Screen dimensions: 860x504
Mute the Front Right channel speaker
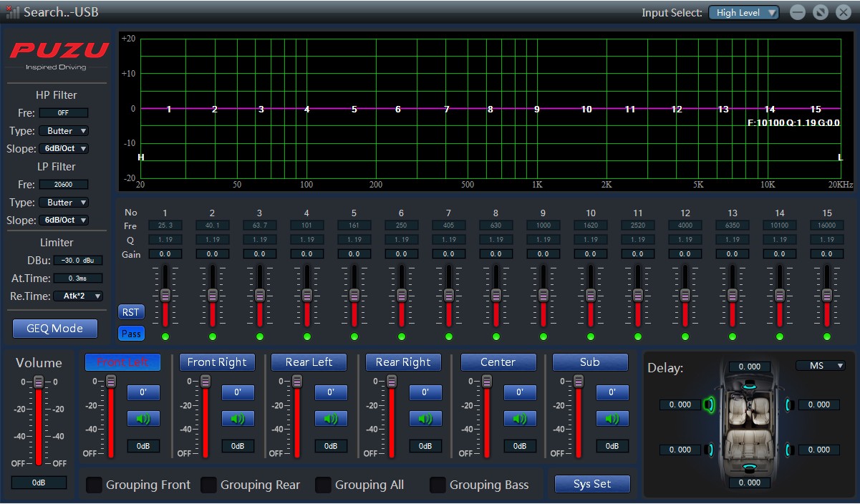tap(238, 419)
